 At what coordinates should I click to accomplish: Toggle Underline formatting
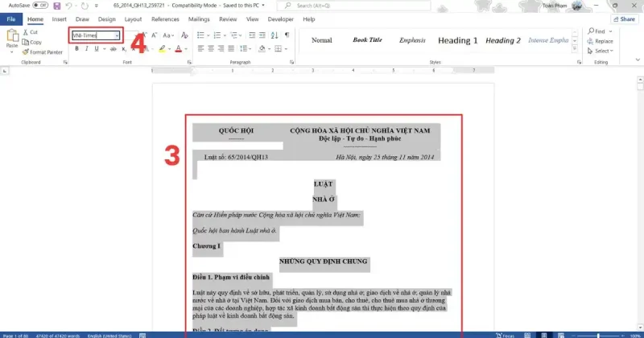97,49
